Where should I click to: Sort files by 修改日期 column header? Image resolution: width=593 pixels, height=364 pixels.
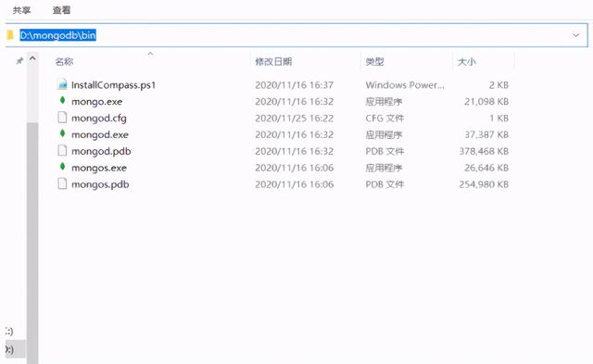[273, 61]
